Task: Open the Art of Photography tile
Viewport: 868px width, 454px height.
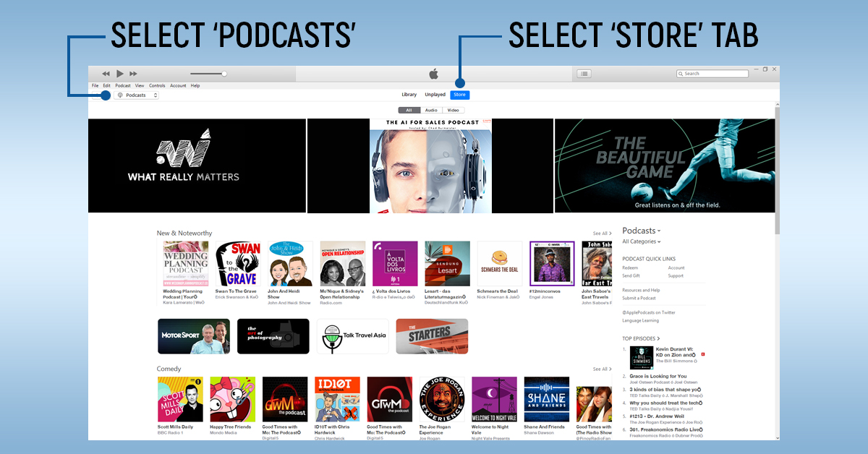Action: pyautogui.click(x=273, y=336)
